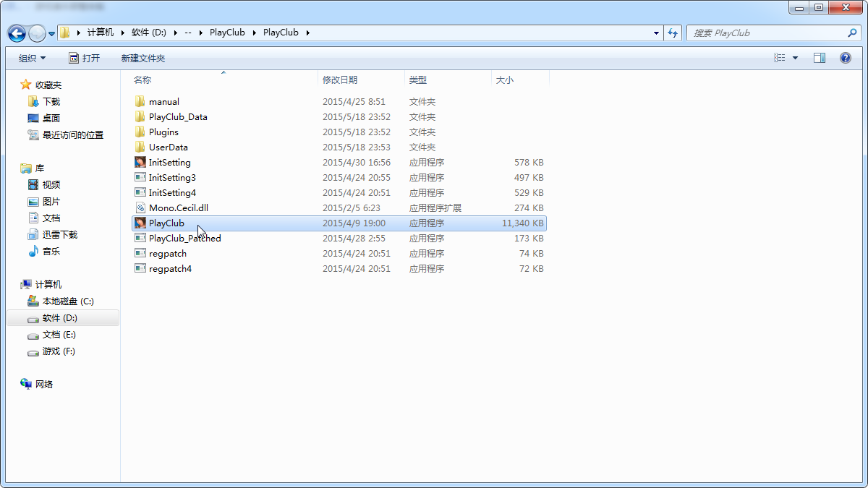Select the manual folder icon
The width and height of the screenshot is (868, 488).
coord(140,102)
